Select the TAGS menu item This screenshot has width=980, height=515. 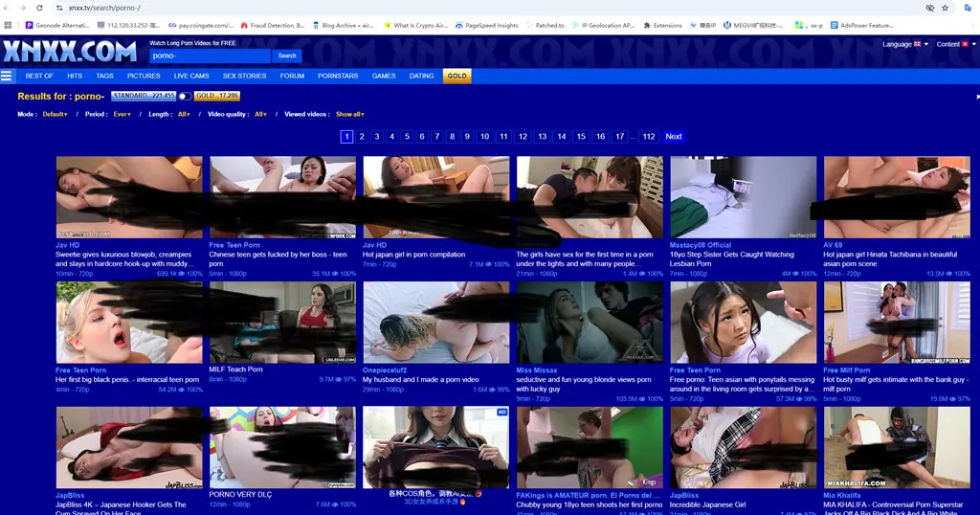click(104, 76)
